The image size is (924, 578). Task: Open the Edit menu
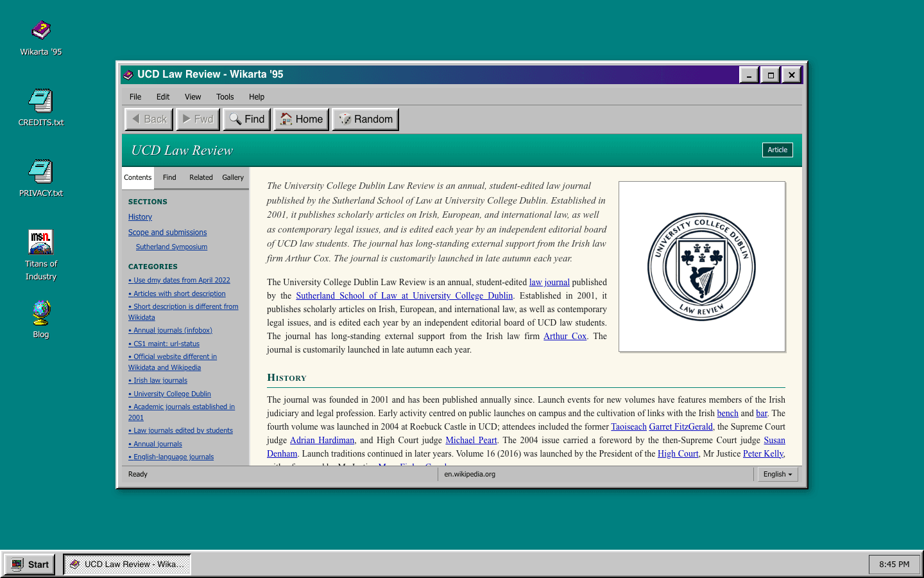(x=163, y=97)
